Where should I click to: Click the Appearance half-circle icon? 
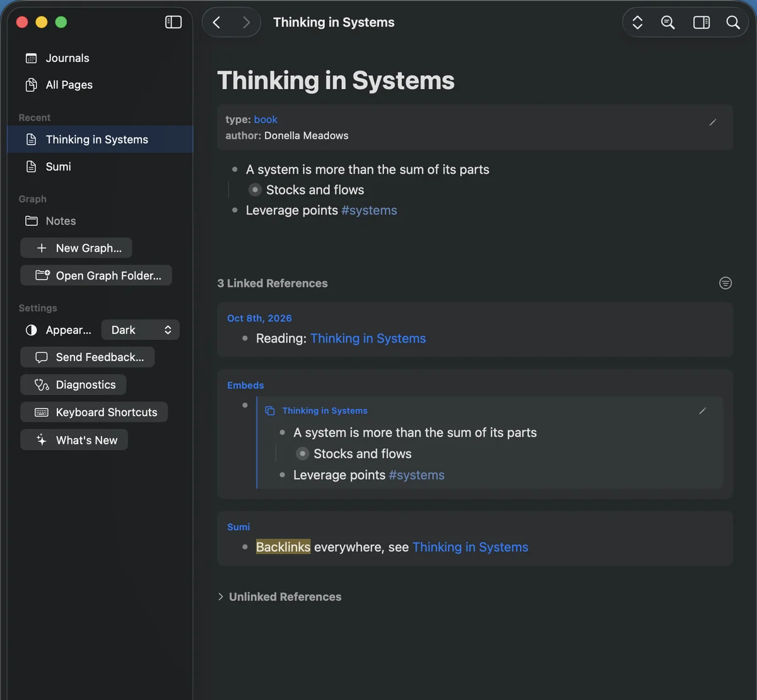pos(31,330)
